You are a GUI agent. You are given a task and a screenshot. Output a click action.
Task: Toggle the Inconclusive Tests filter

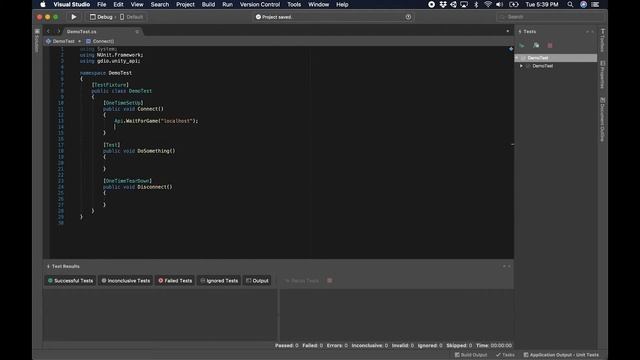(x=126, y=280)
